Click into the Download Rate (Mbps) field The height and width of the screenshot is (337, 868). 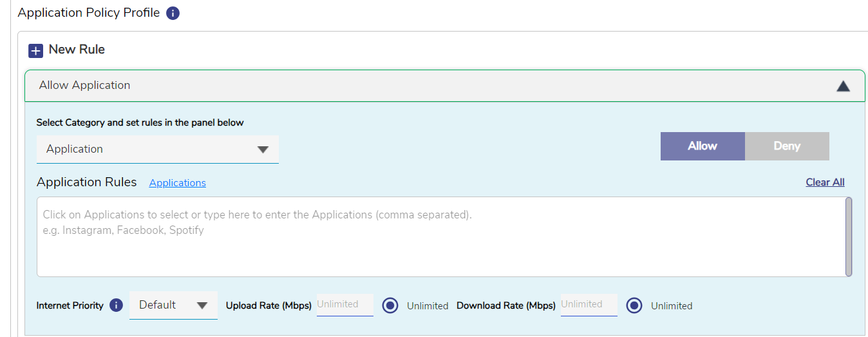point(589,304)
